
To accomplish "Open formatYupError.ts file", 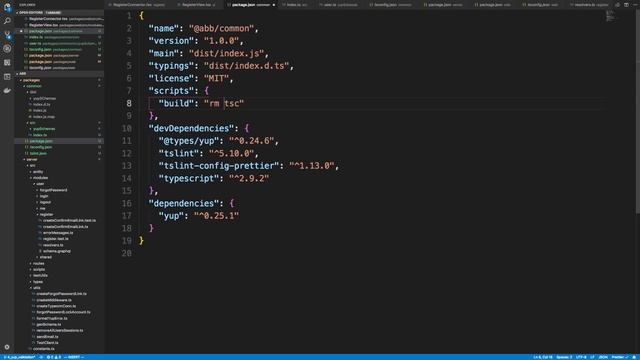I will tap(52, 318).
